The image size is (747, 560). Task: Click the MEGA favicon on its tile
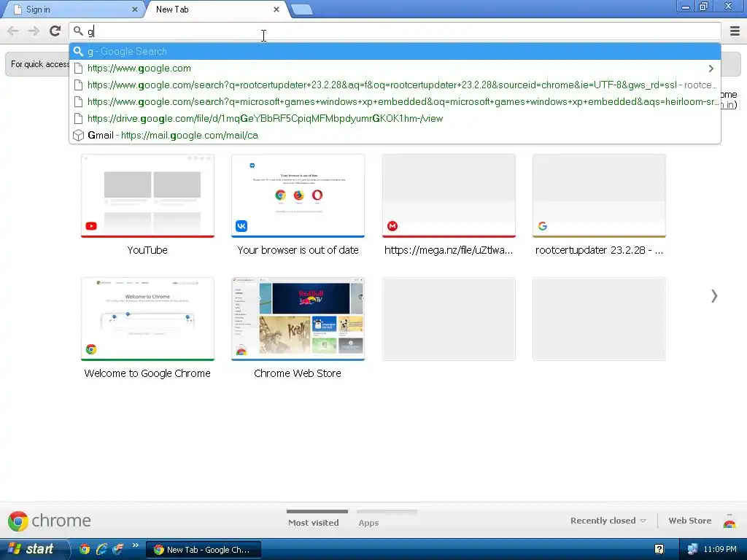coord(392,226)
